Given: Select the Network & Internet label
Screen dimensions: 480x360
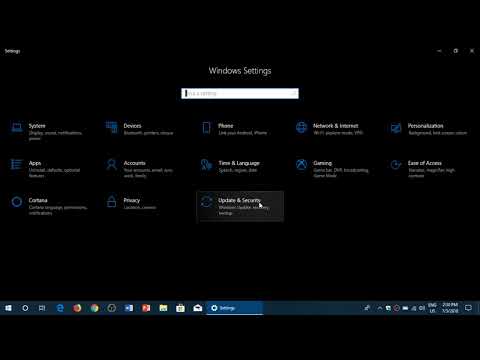Looking at the screenshot, I should point(335,126).
